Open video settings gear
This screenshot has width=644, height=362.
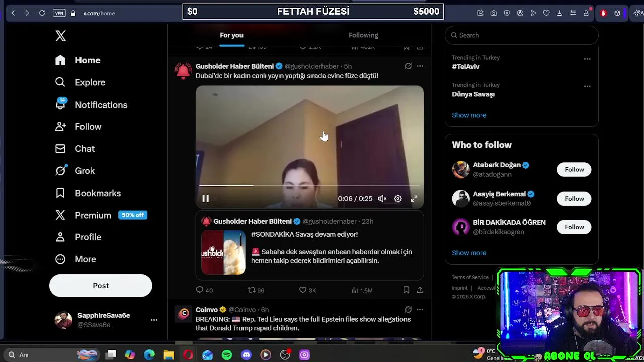[x=398, y=199]
